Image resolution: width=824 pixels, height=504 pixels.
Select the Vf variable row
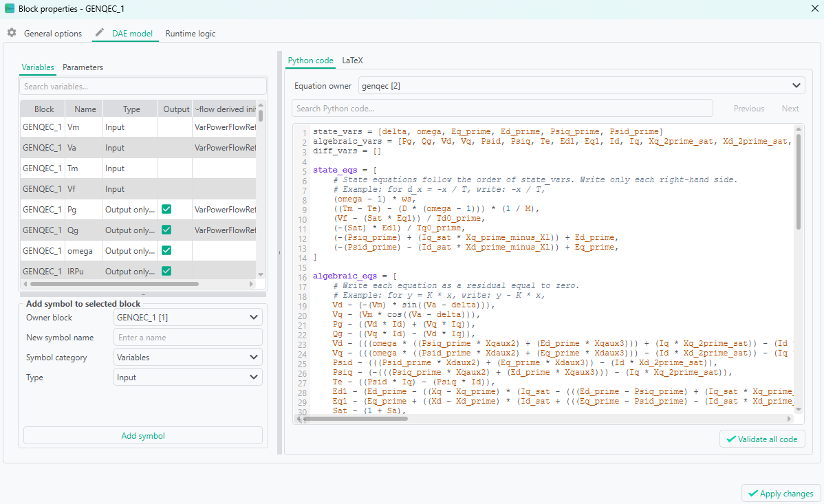coord(138,188)
